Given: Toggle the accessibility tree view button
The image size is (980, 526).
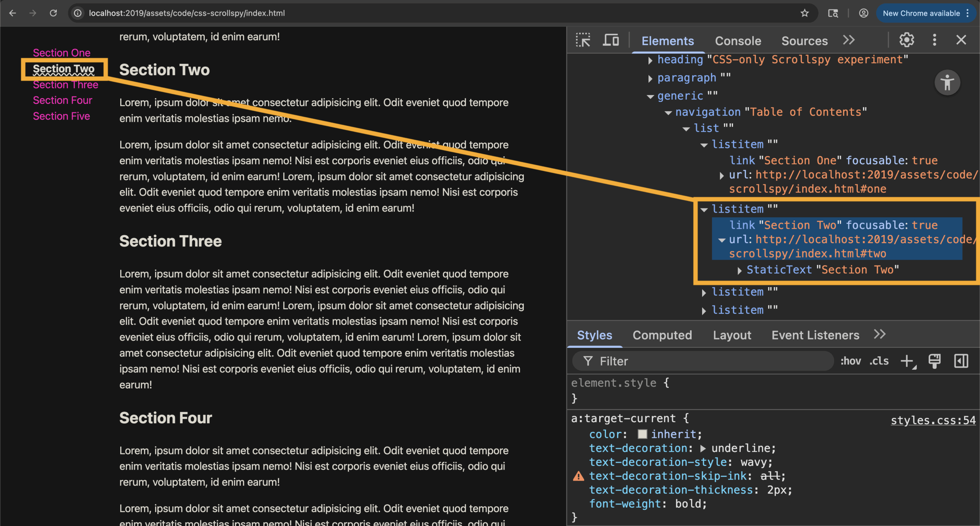Looking at the screenshot, I should tap(947, 82).
